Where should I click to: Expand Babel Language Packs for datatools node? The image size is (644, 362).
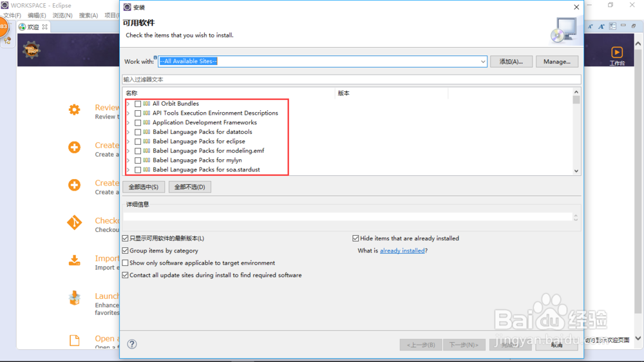point(128,132)
